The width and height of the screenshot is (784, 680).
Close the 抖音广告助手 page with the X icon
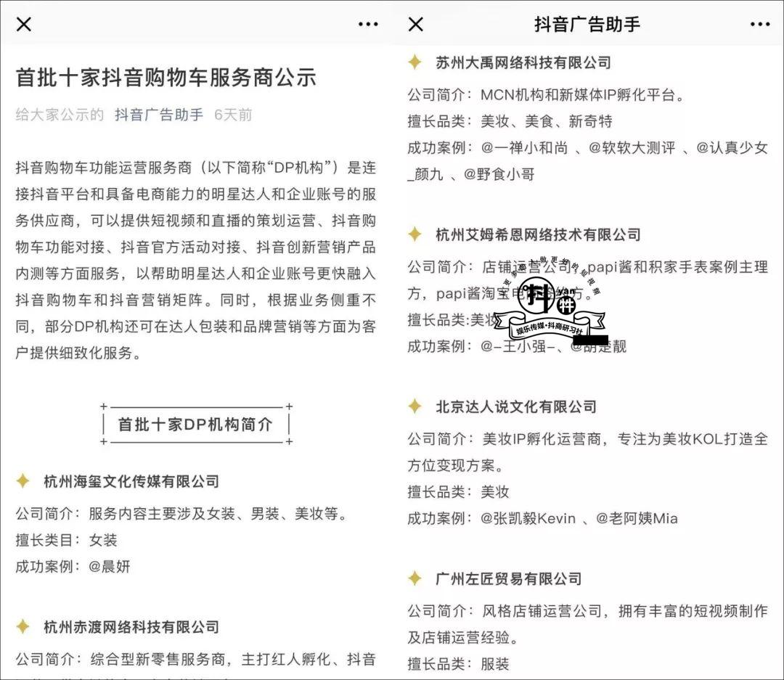[416, 25]
